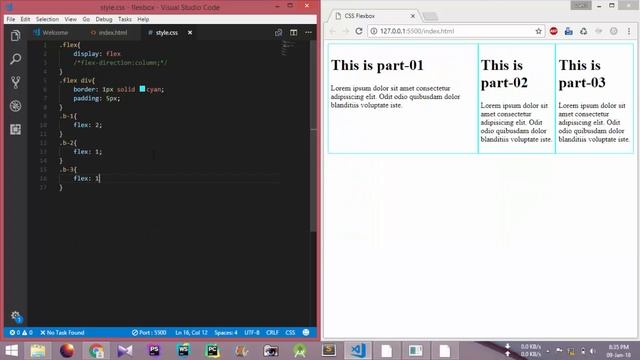Open the Debug menu
The height and width of the screenshot is (360, 640).
coord(104,19)
